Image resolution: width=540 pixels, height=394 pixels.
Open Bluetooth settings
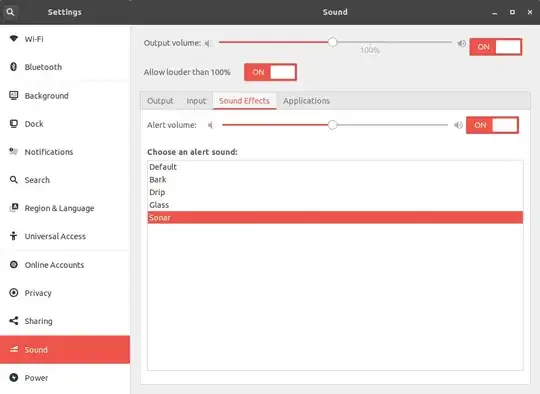tap(65, 67)
